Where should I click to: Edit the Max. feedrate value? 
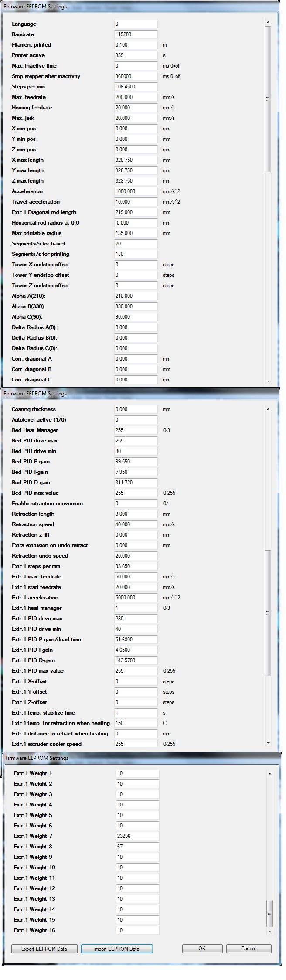(x=136, y=97)
